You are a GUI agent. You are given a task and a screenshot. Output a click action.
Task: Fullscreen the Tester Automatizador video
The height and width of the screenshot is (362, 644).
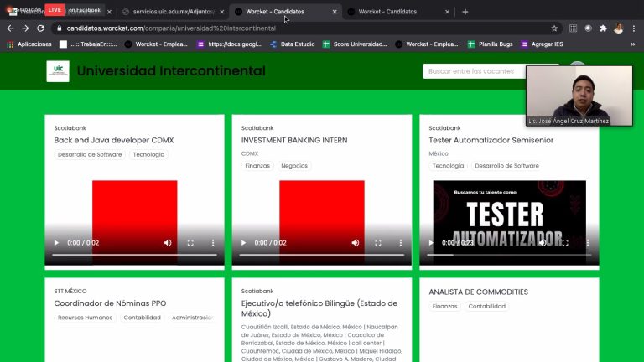pos(565,242)
